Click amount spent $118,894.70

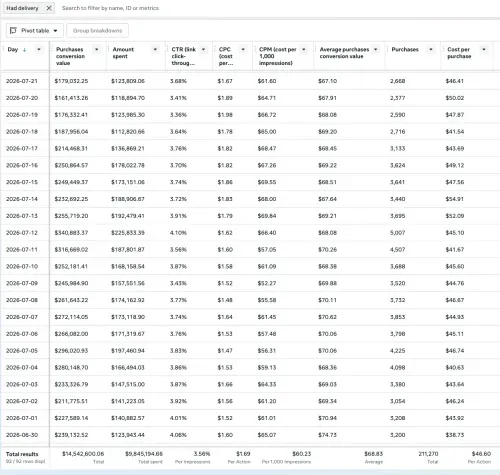128,98
